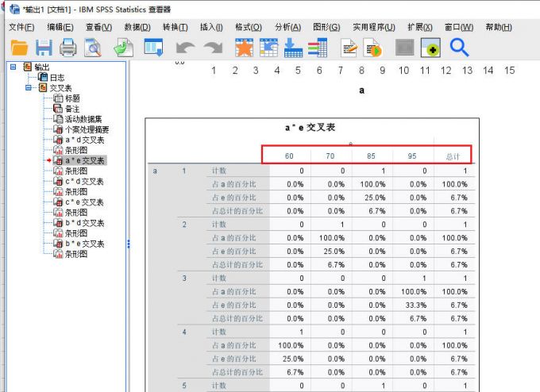Select 备注 in the outline tree

[72, 109]
